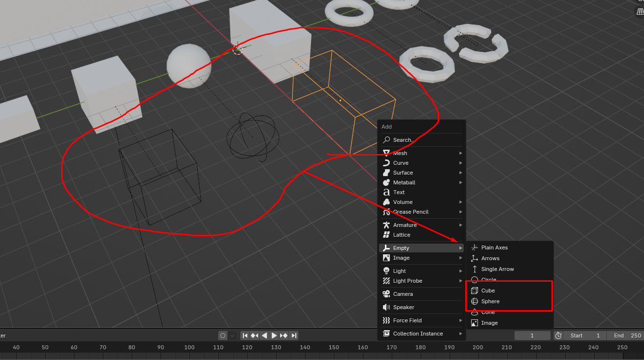644x360 pixels.
Task: Choose Circle empty type
Action: 510,280
